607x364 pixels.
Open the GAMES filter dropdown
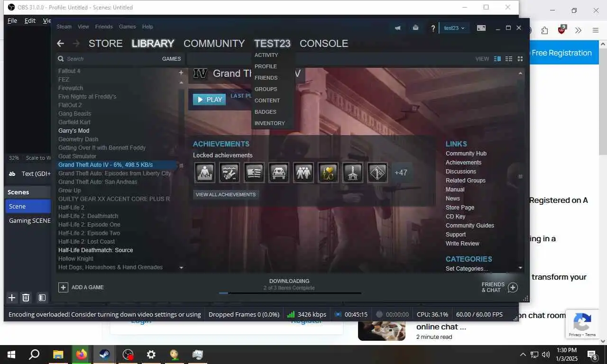171,59
